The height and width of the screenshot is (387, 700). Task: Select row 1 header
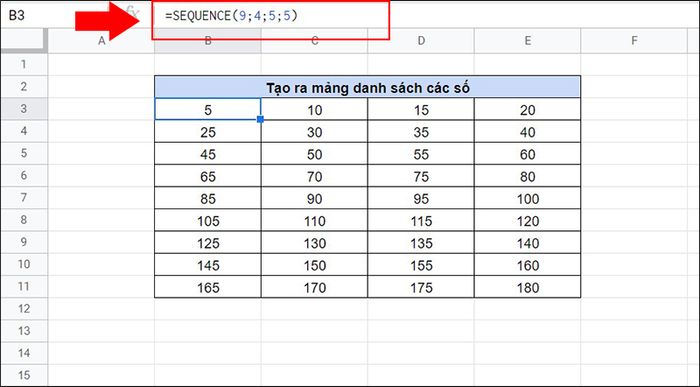coord(24,64)
